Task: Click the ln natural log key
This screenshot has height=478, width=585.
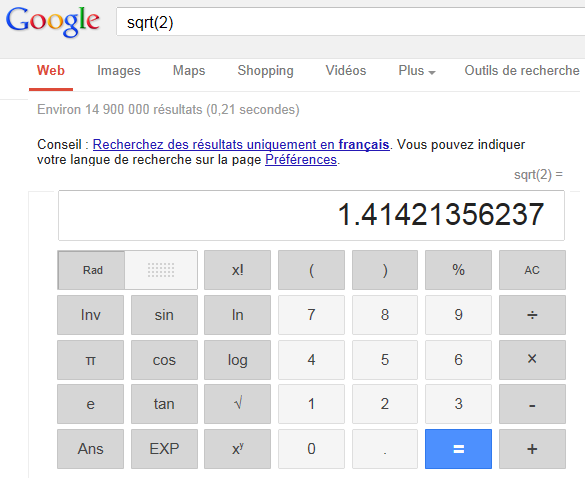Action: (237, 315)
